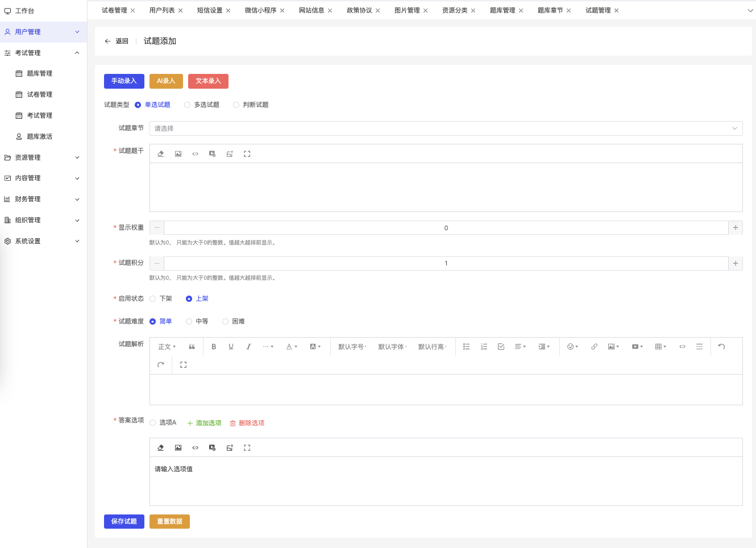The height and width of the screenshot is (548, 756).
Task: Select the 多选试题 question type
Action: tap(188, 105)
